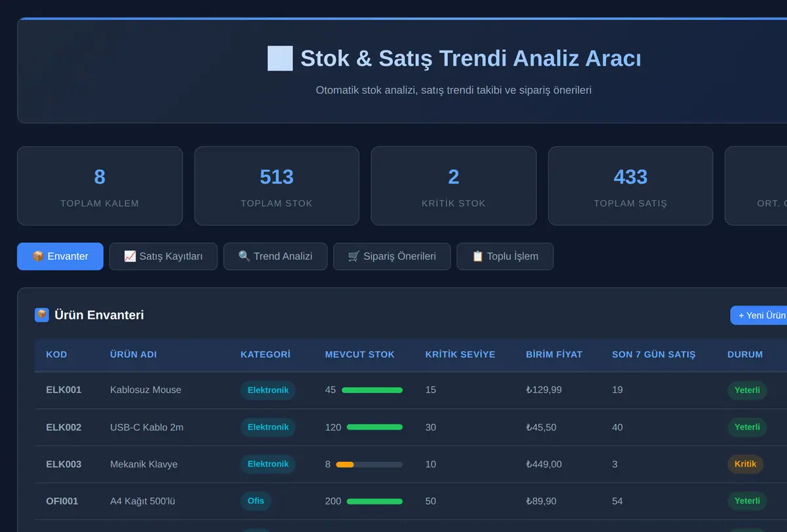Select product code ELK001
The width and height of the screenshot is (787, 532).
point(64,390)
